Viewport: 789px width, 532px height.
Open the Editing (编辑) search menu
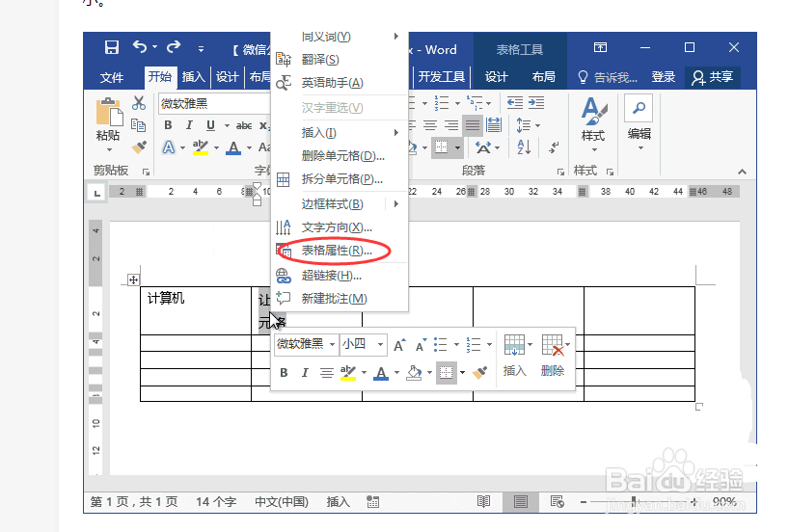[x=639, y=124]
